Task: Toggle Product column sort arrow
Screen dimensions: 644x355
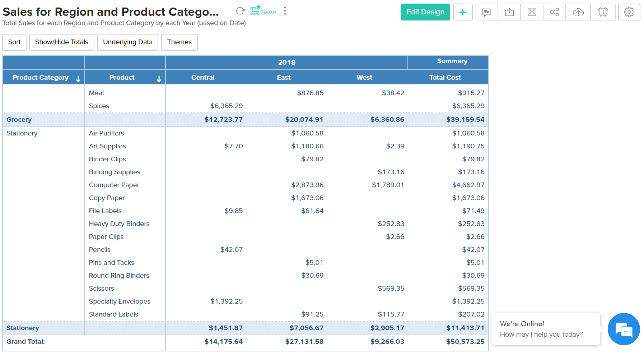Action: (159, 79)
